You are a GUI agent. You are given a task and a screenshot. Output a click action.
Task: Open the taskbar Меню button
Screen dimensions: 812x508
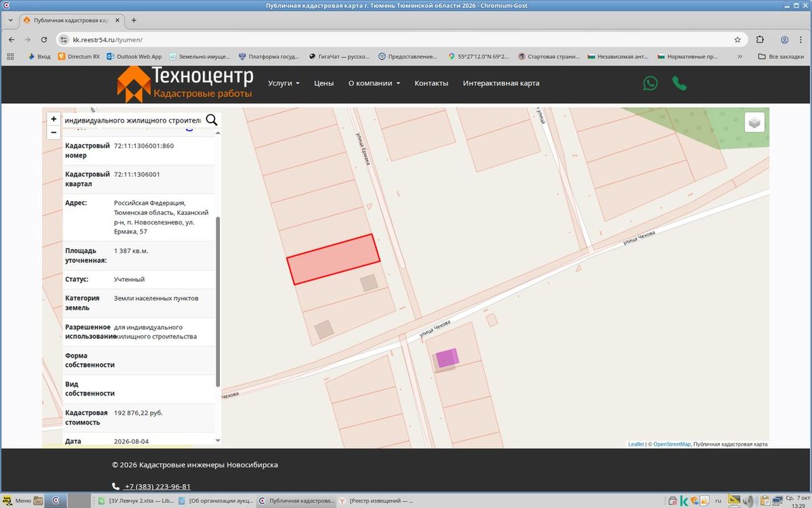(x=16, y=501)
